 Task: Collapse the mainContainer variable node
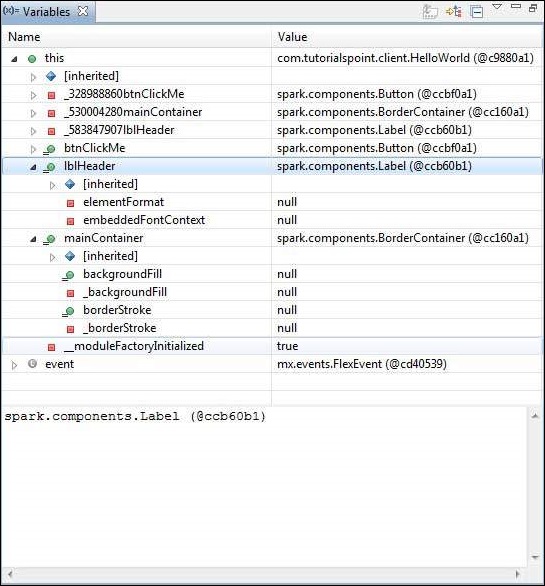coord(33,239)
